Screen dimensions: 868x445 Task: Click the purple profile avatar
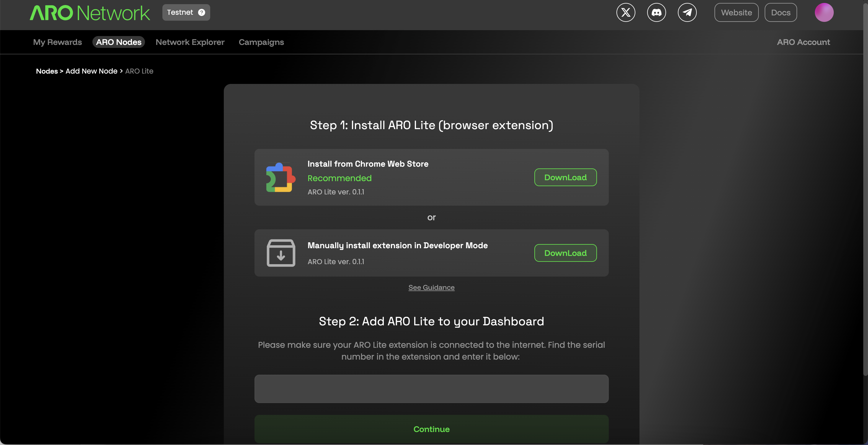click(824, 12)
